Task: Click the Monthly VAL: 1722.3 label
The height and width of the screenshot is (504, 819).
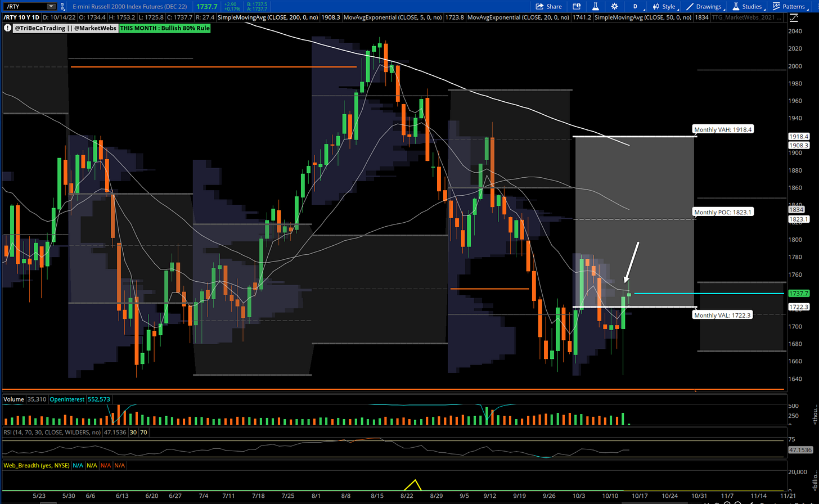Action: point(723,315)
